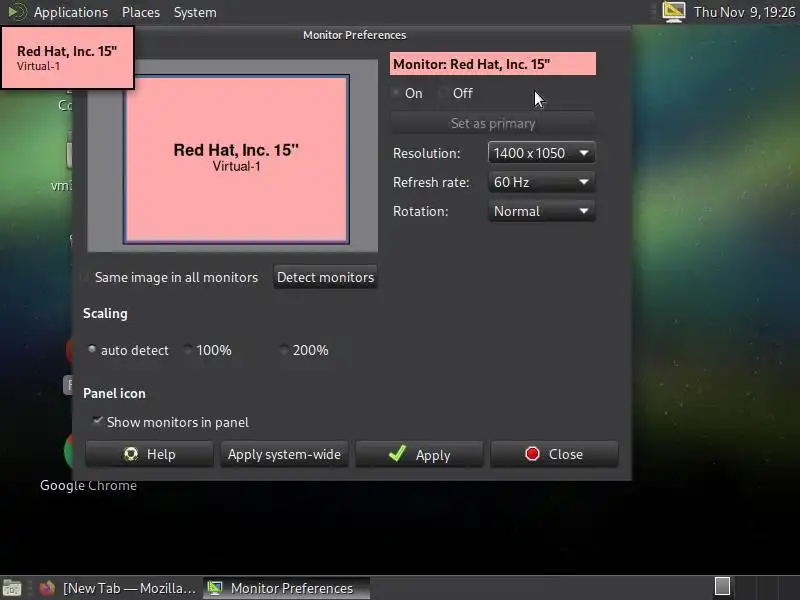Click the MATE menu logo icon
Image resolution: width=800 pixels, height=600 pixels.
[x=17, y=12]
